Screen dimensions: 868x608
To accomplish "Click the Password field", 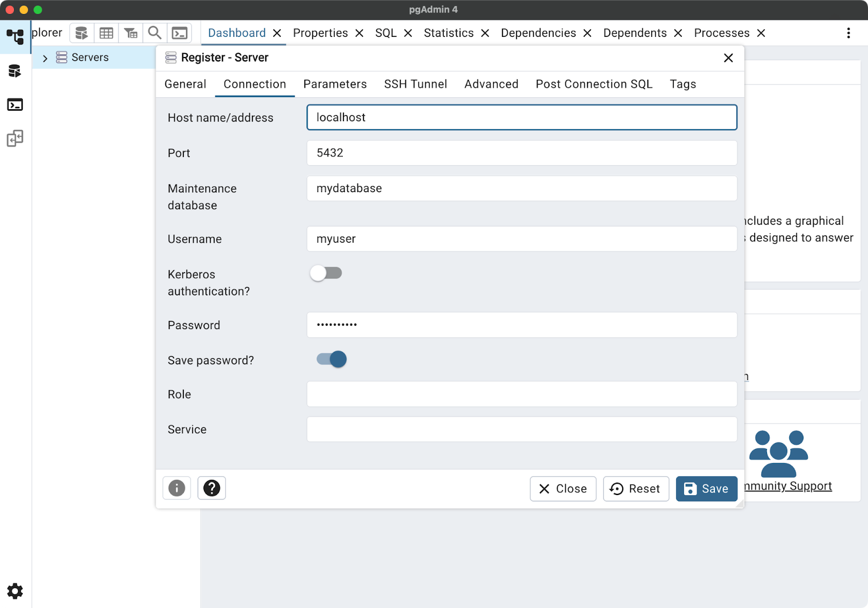I will (522, 325).
